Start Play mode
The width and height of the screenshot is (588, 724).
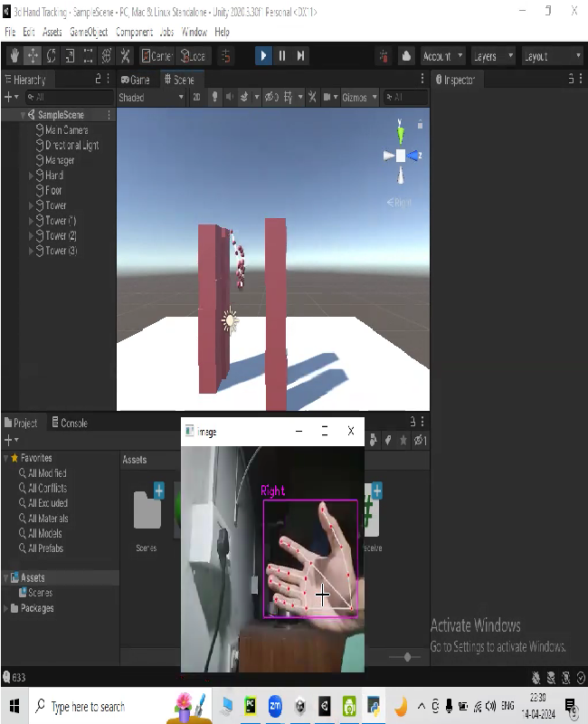263,56
